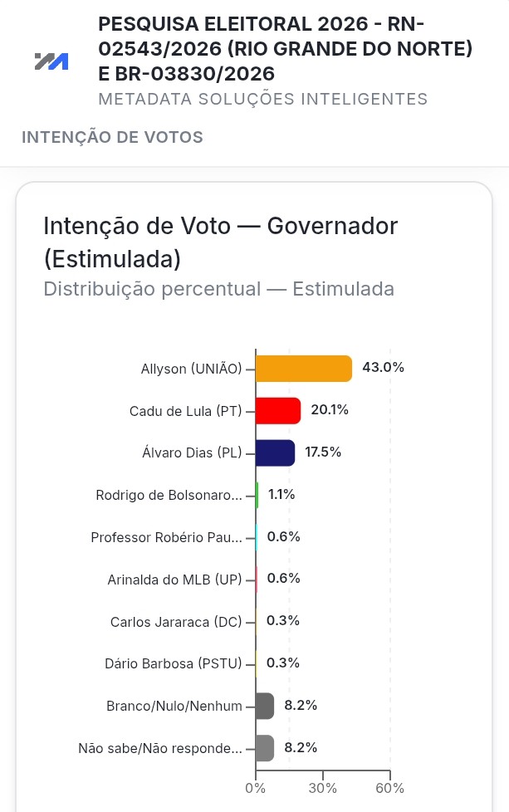The height and width of the screenshot is (812, 509).
Task: Select the Álvaro Dias (PL) label
Action: [x=192, y=452]
